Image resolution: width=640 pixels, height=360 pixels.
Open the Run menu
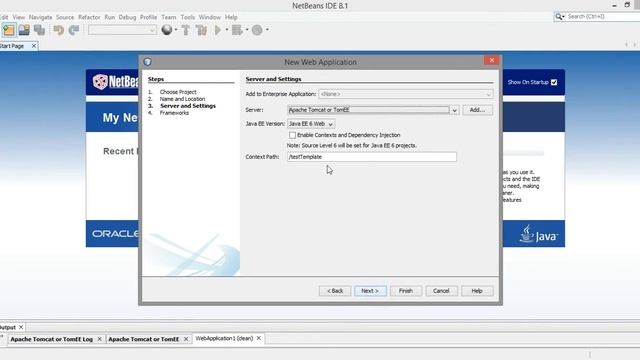coord(109,17)
